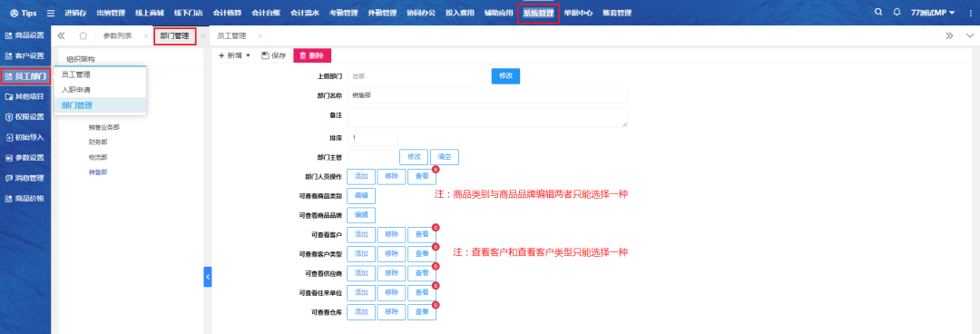This screenshot has width=980, height=334.
Task: Click 编辑 for 可查看商品类别
Action: pos(361,196)
